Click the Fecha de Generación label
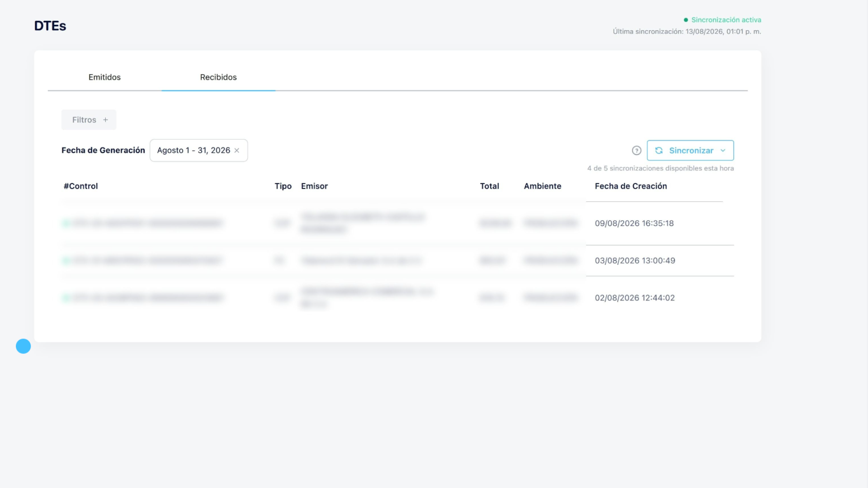This screenshot has width=868, height=488. tap(103, 150)
